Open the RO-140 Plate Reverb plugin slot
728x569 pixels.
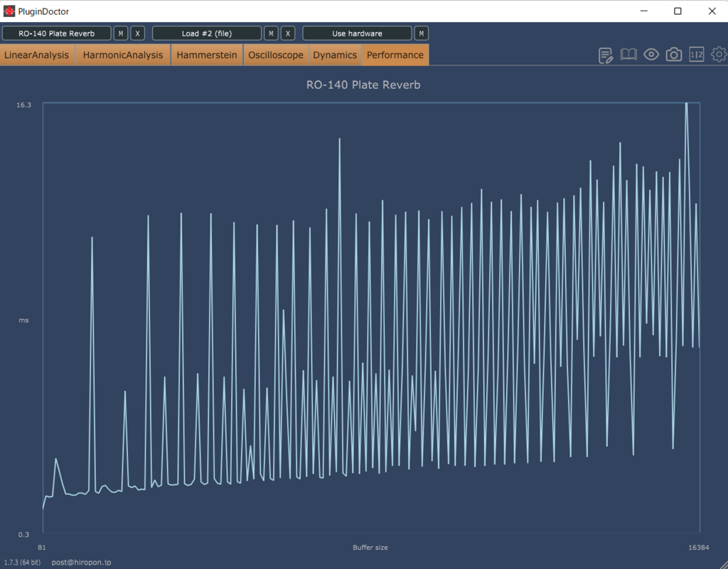click(57, 33)
